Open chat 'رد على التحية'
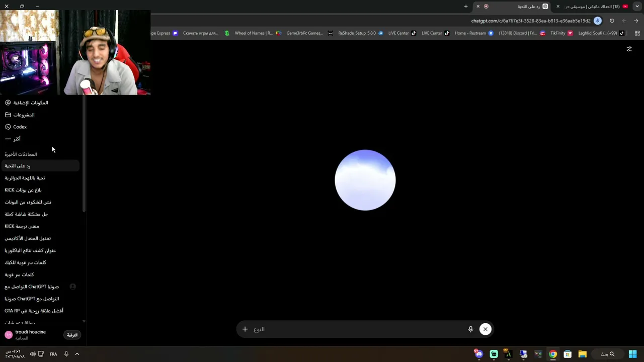 pyautogui.click(x=40, y=166)
